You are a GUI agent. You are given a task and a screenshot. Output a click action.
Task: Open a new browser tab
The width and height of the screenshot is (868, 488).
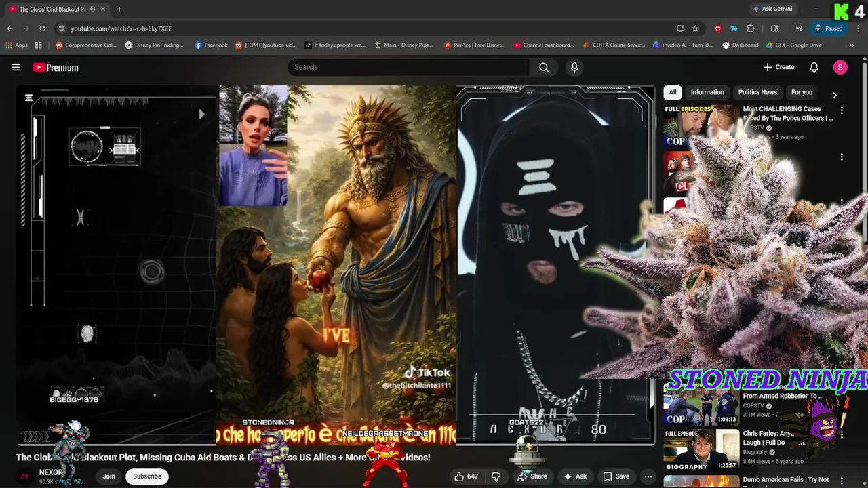coord(119,9)
